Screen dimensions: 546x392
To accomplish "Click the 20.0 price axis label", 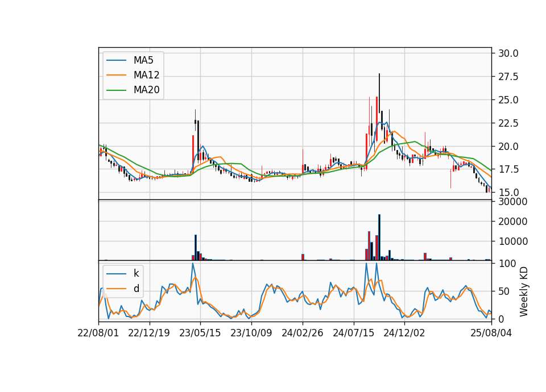I will pos(508,147).
